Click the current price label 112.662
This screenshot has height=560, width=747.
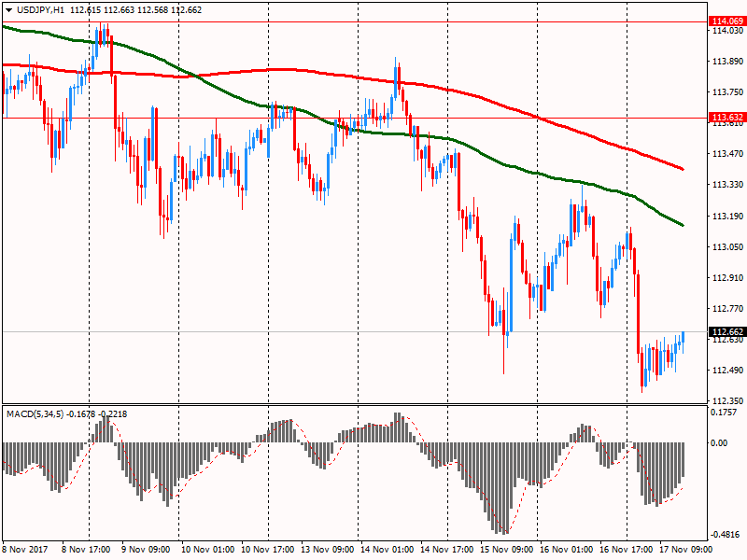click(x=727, y=332)
